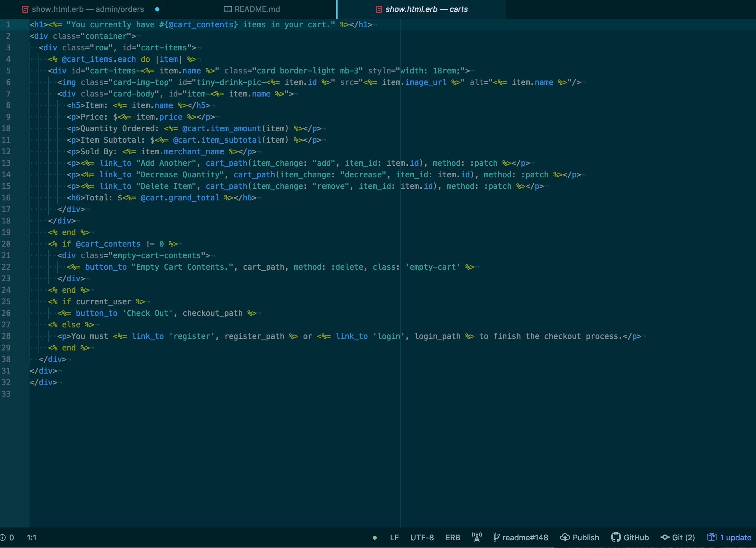Click the green status dot indicator
This screenshot has width=756, height=548.
375,538
